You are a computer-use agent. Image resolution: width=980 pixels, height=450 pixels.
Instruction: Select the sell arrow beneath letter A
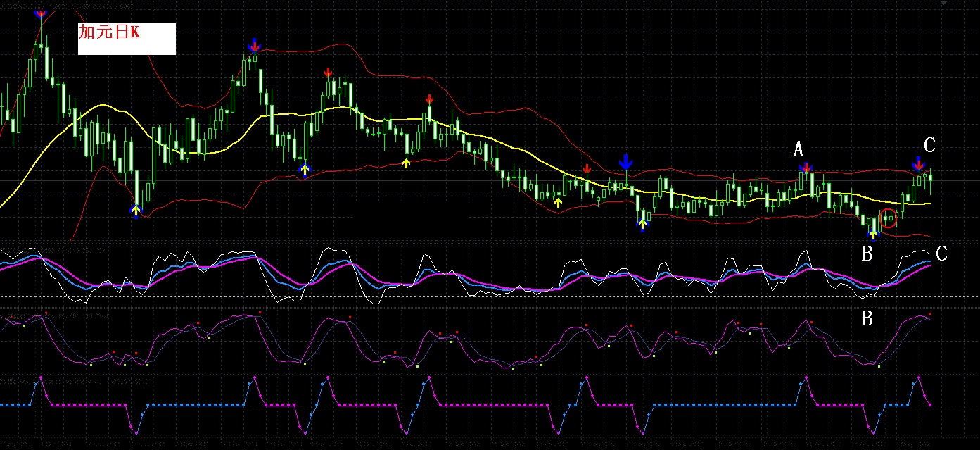click(806, 168)
